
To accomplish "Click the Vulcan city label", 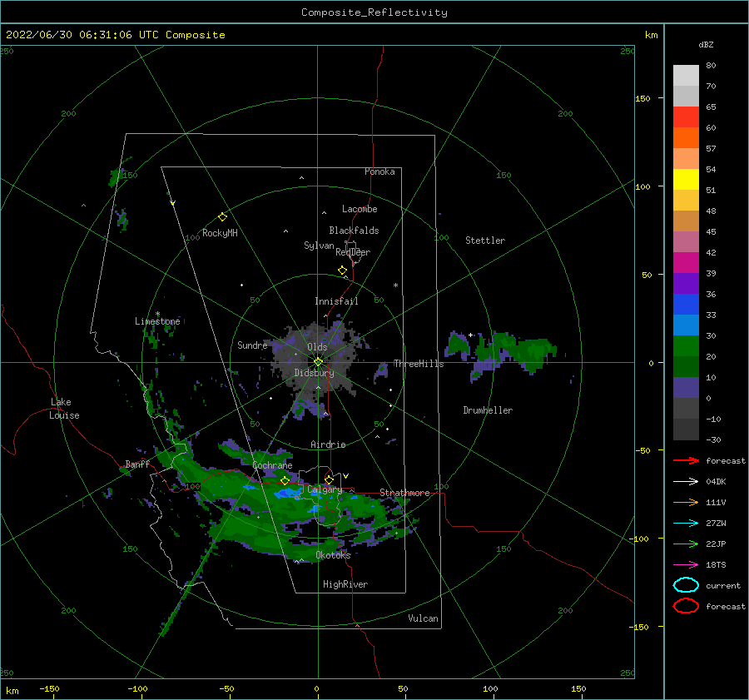I will [x=424, y=618].
